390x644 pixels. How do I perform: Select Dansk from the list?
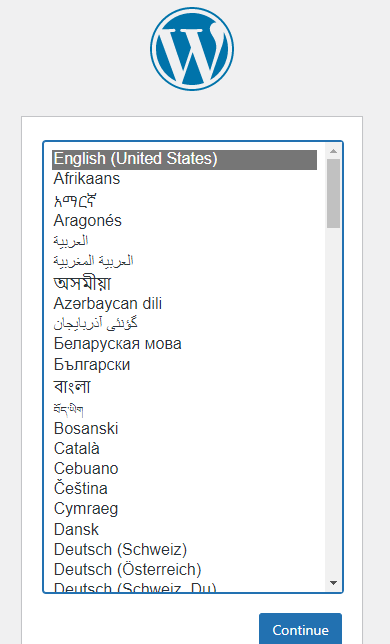coord(184,529)
